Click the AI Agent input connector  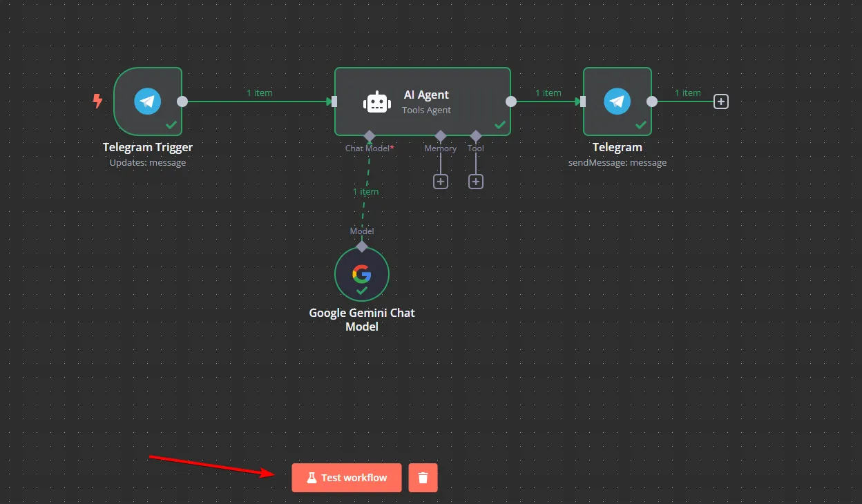point(334,101)
